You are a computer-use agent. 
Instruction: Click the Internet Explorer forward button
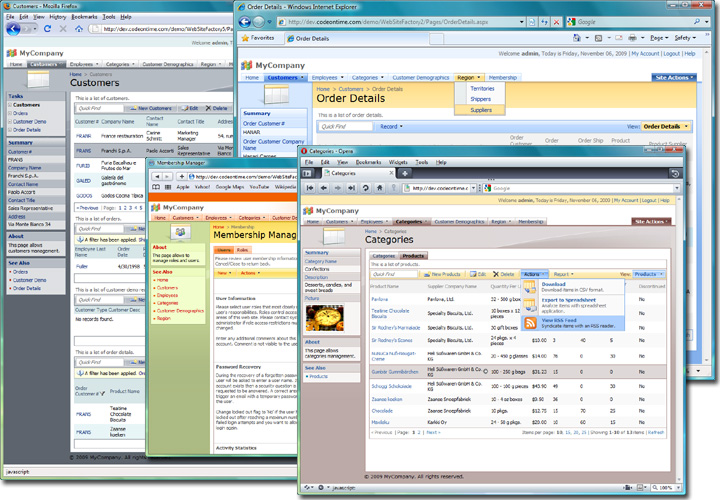[259, 22]
